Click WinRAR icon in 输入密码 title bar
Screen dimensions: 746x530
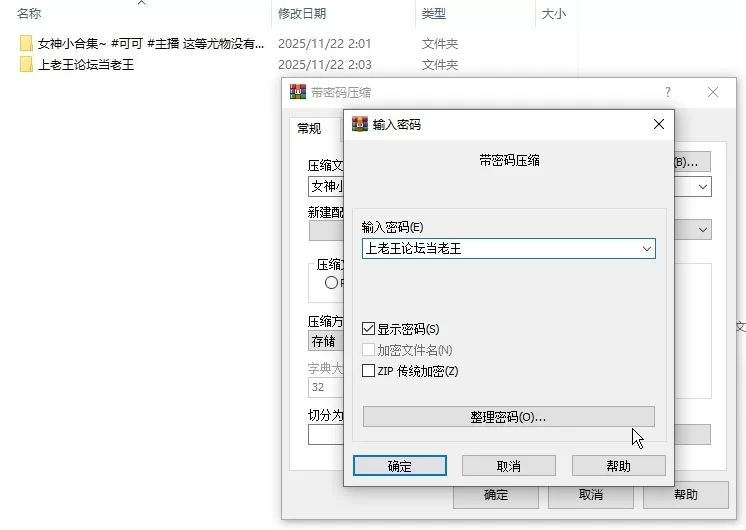click(360, 124)
